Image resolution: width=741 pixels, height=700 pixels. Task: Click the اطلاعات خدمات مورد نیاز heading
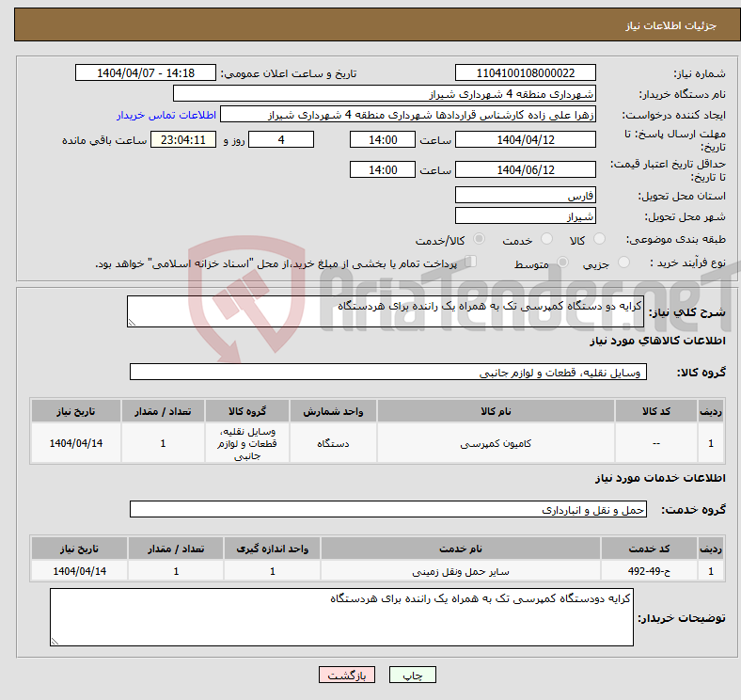click(660, 478)
